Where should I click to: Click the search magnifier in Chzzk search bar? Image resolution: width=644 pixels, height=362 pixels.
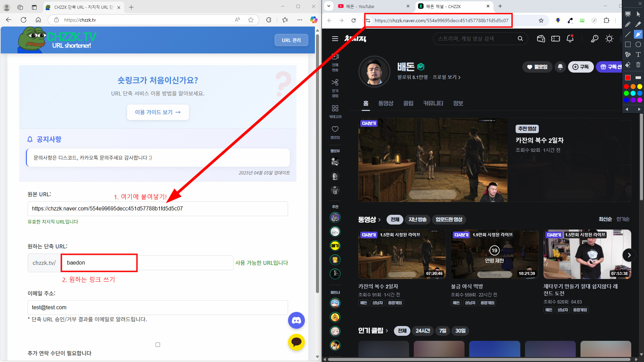[520, 39]
